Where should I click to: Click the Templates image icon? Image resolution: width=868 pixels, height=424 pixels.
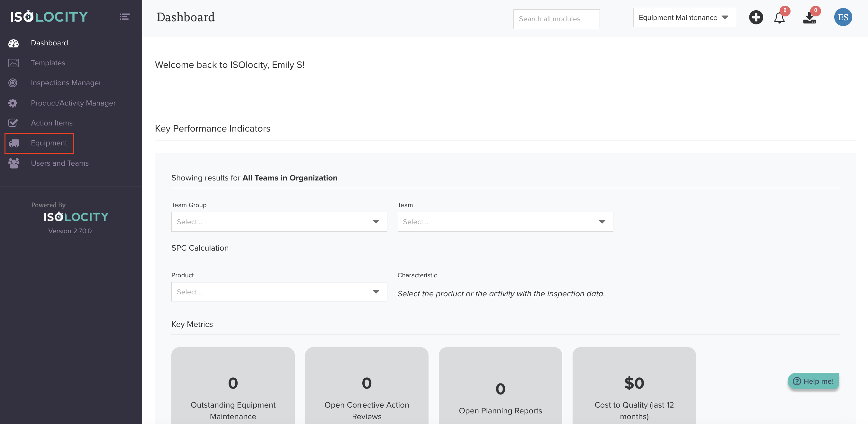click(14, 63)
